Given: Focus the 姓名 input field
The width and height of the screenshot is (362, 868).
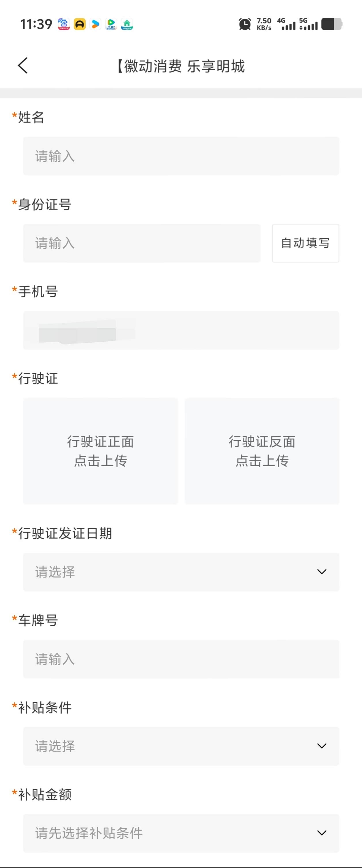Looking at the screenshot, I should 181,156.
